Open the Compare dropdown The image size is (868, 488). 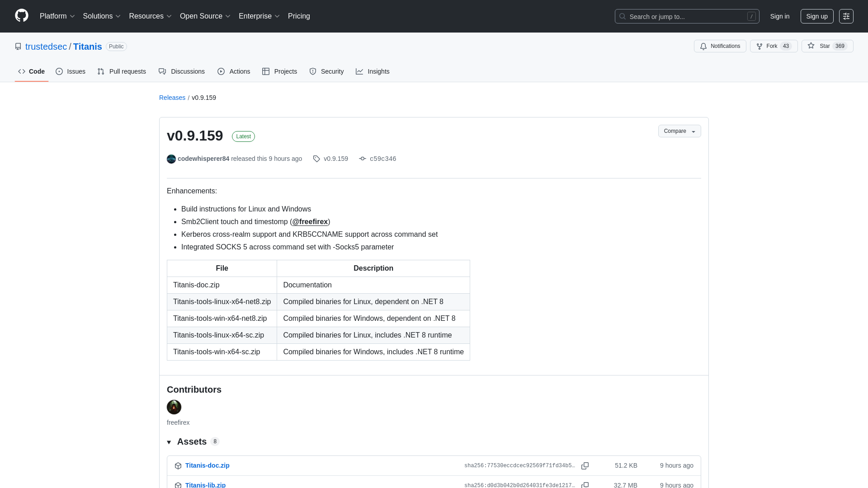[679, 131]
